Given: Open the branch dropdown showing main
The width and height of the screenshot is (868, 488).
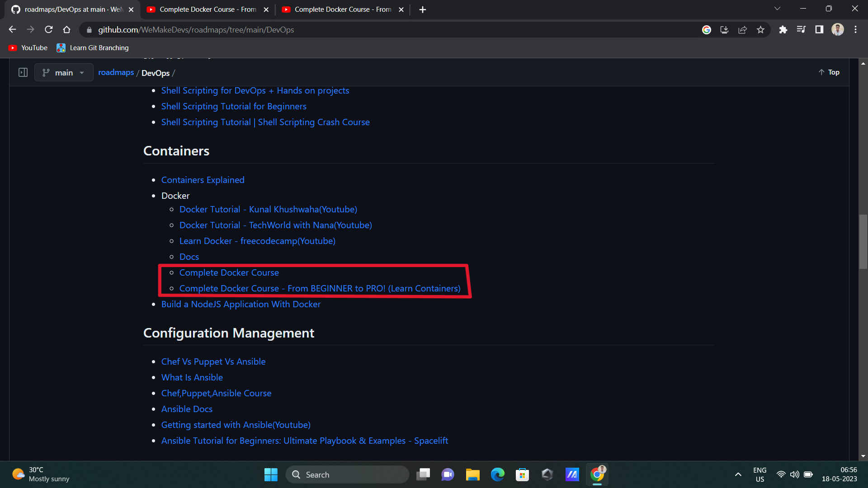Looking at the screenshot, I should [x=63, y=72].
